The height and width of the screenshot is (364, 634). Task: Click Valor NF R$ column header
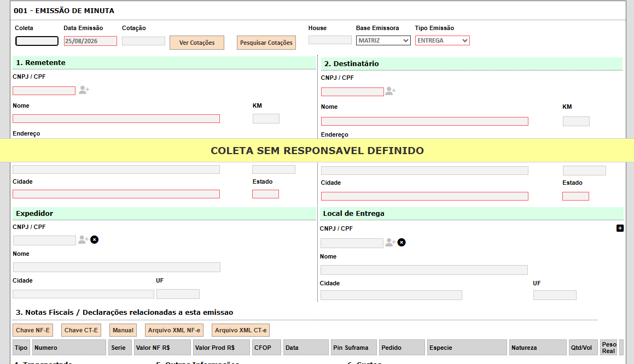coord(162,348)
